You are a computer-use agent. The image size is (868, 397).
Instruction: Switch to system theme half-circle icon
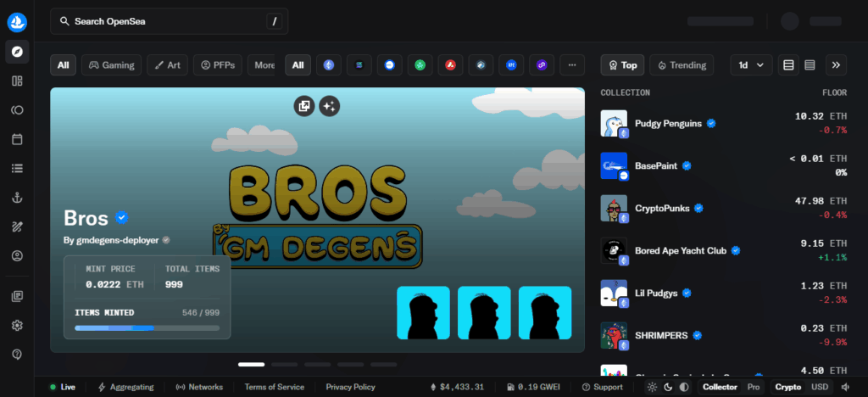(684, 387)
